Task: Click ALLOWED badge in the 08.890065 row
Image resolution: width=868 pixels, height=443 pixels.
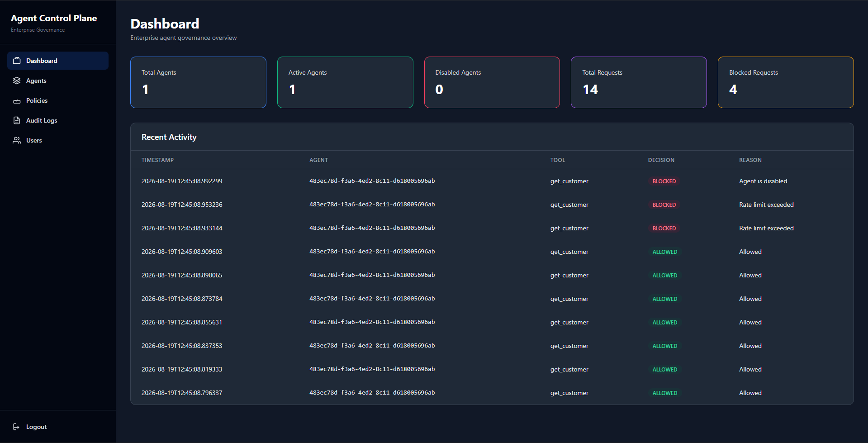Action: pos(665,275)
